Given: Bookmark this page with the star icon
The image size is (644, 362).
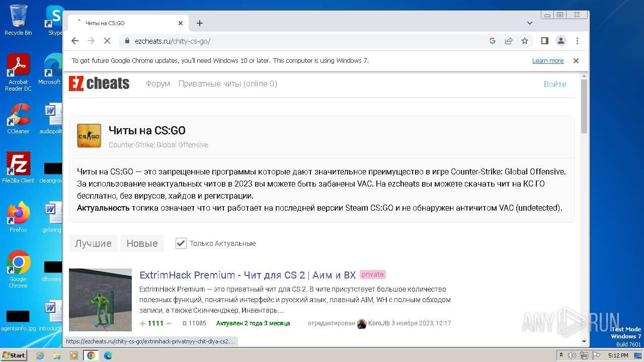Looking at the screenshot, I should [525, 41].
